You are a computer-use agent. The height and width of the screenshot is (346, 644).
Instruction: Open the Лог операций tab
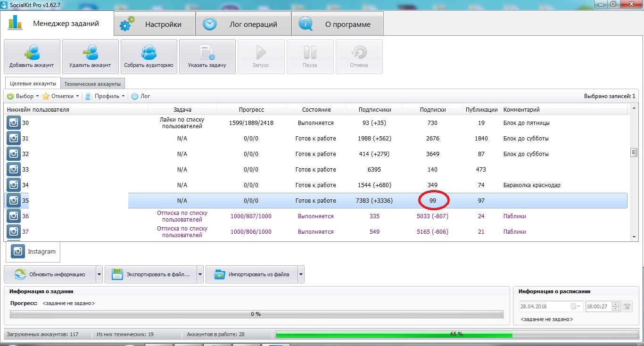(243, 24)
